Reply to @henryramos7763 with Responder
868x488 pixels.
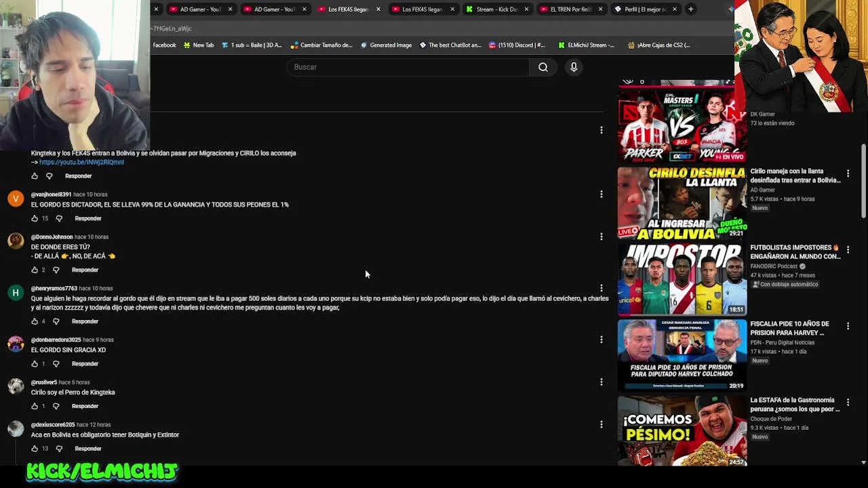pyautogui.click(x=85, y=322)
